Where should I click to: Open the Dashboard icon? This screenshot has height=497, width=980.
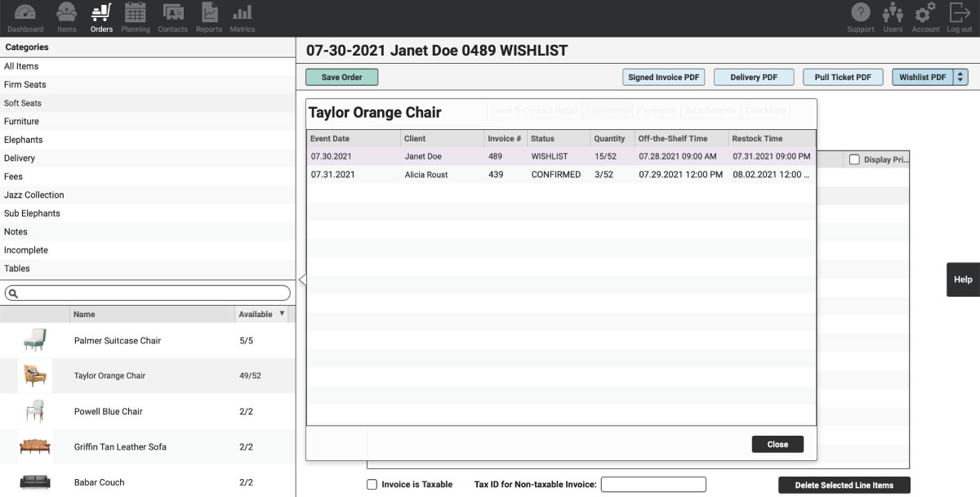pos(24,16)
